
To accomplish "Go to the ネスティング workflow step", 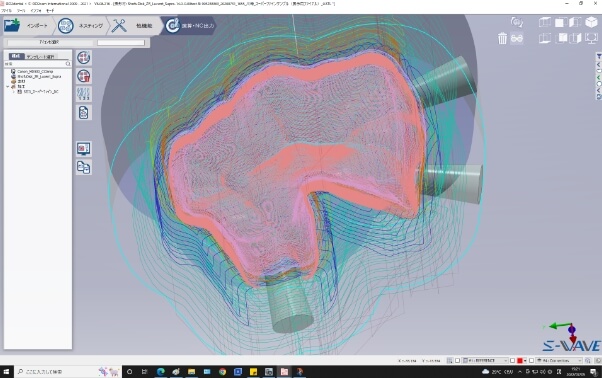I will pyautogui.click(x=81, y=26).
